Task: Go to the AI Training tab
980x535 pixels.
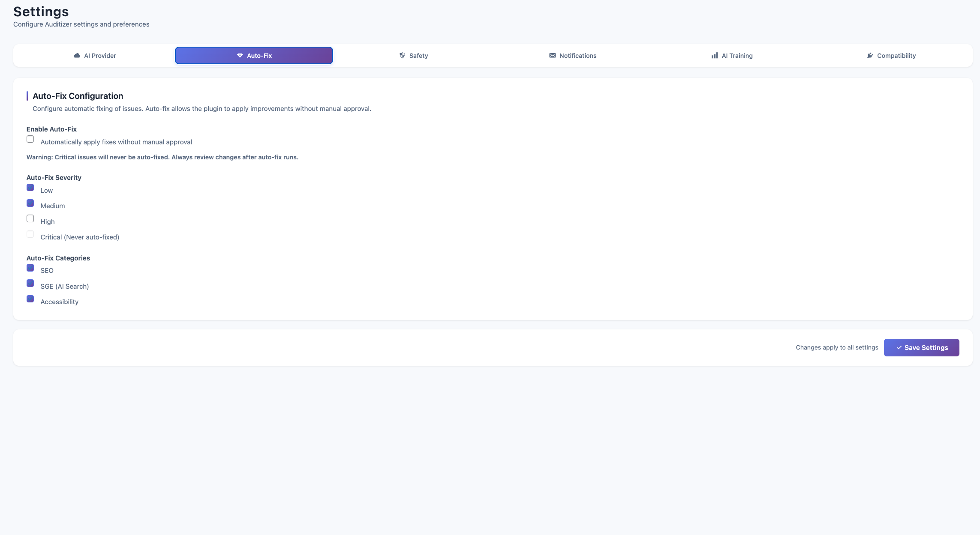Action: (x=732, y=56)
